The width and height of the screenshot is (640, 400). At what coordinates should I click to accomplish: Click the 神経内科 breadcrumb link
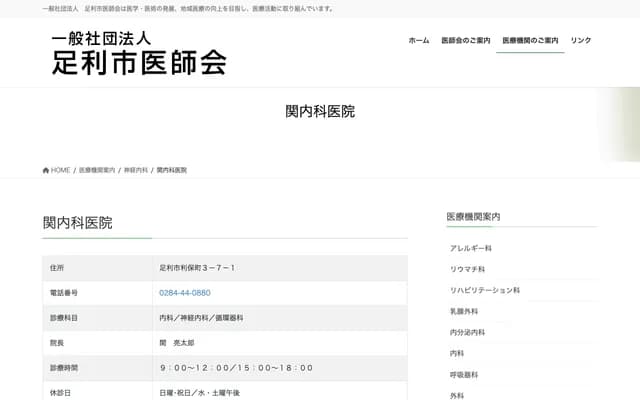(136, 170)
